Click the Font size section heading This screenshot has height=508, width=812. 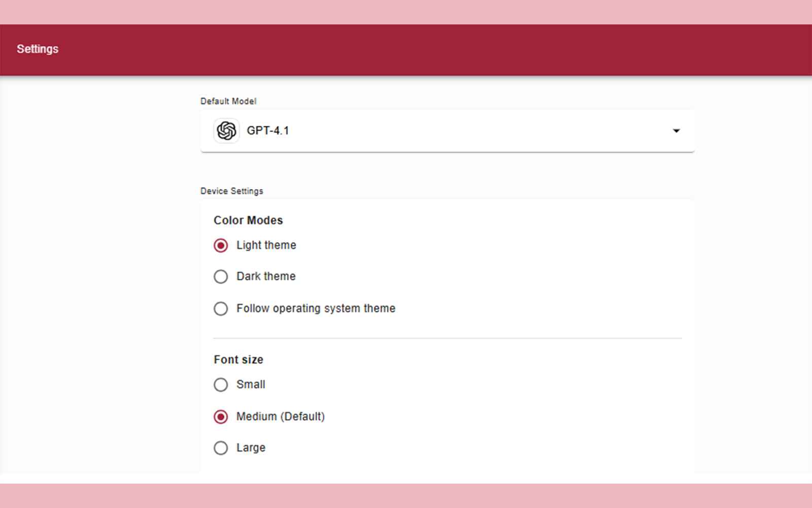[x=238, y=359]
